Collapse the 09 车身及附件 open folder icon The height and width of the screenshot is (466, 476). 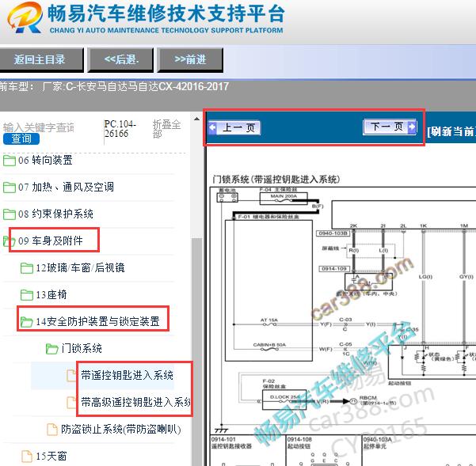point(9,241)
